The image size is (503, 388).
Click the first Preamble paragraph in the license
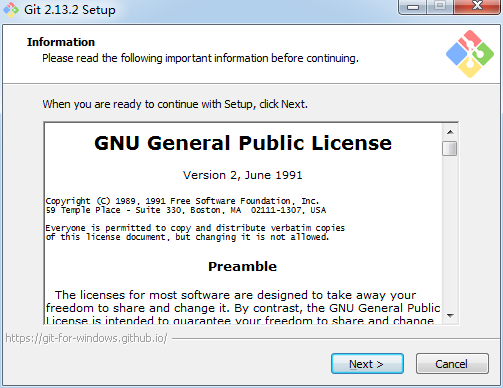point(243,308)
